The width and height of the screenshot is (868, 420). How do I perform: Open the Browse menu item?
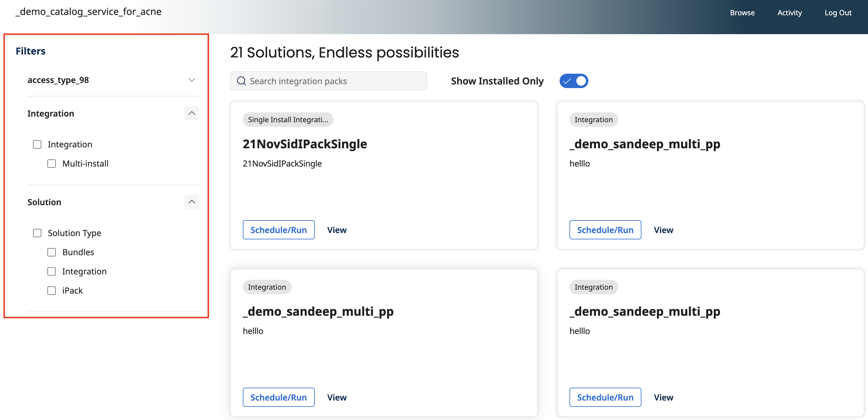742,13
